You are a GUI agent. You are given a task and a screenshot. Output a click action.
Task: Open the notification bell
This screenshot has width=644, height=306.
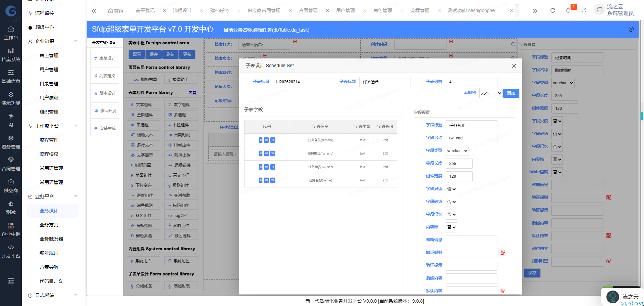(x=568, y=10)
